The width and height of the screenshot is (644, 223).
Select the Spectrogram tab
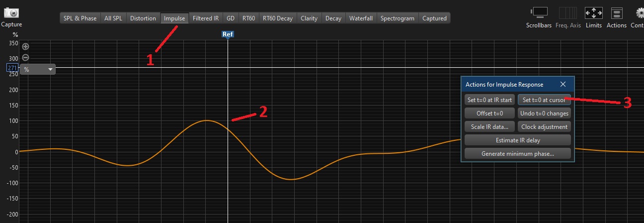coord(397,18)
